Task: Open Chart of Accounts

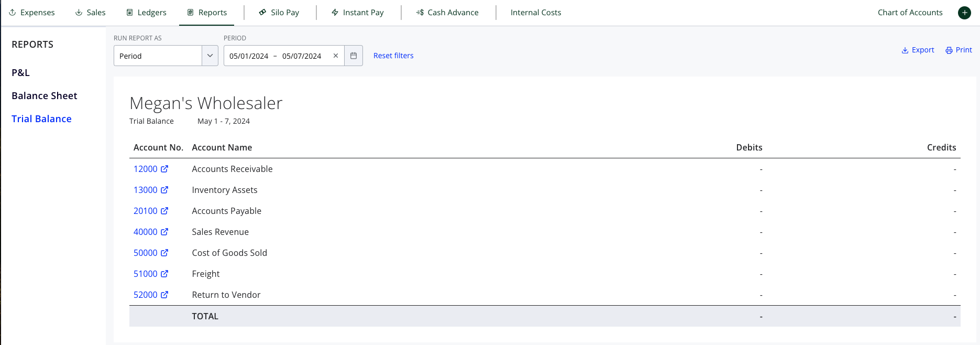Action: coord(910,13)
